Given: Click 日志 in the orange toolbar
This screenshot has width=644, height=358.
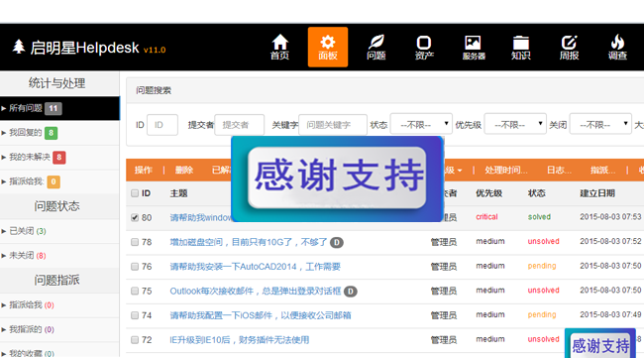Looking at the screenshot, I should [x=559, y=171].
